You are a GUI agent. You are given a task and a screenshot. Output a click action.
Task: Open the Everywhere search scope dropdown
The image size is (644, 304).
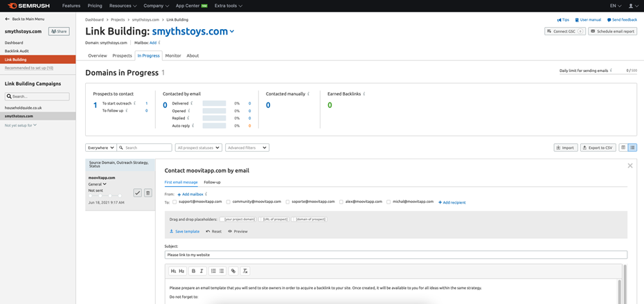click(101, 147)
